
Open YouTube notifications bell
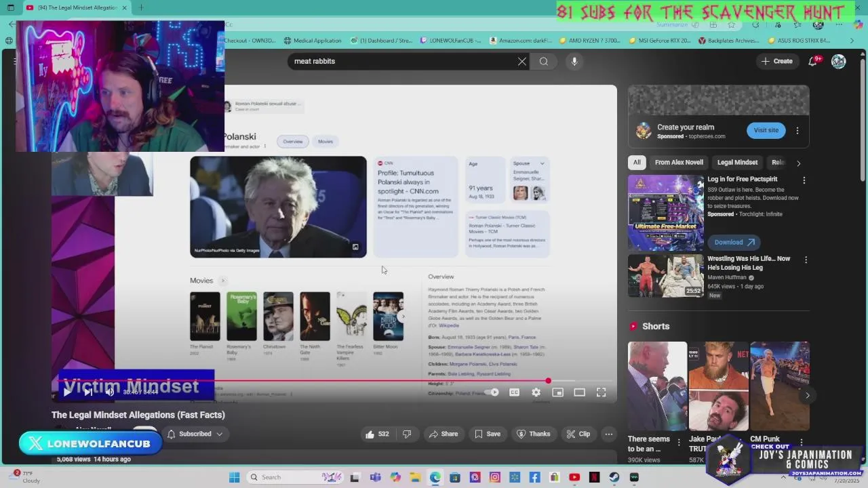813,61
